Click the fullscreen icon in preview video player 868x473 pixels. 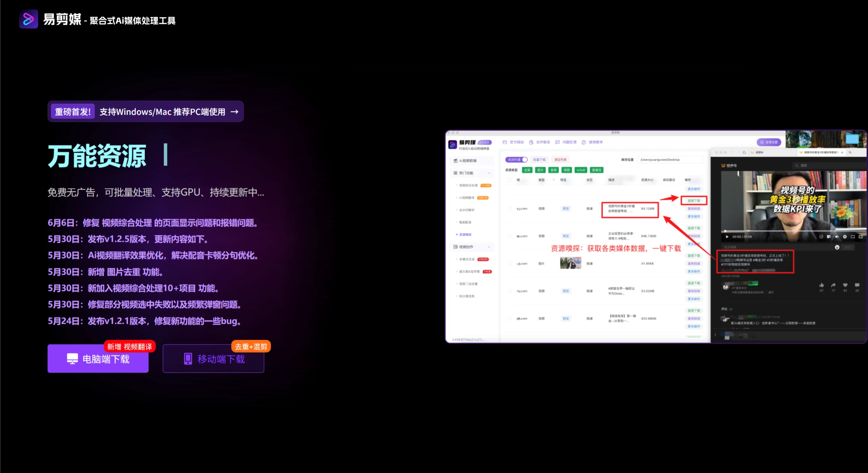(x=861, y=237)
